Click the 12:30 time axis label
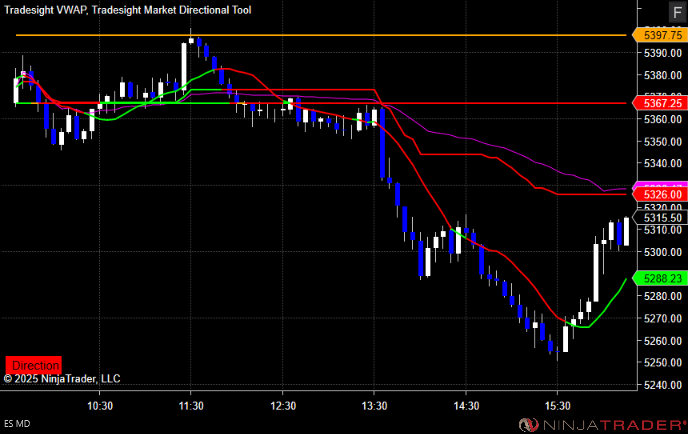 [x=283, y=406]
